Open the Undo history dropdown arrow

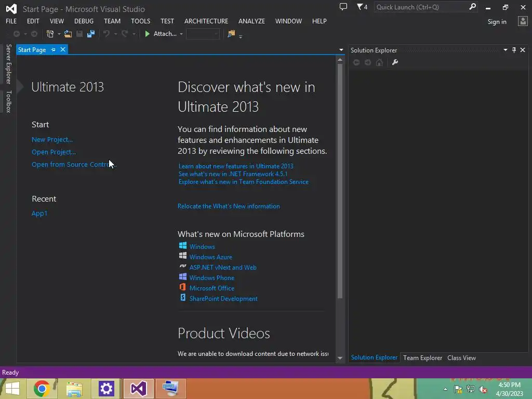pos(115,34)
